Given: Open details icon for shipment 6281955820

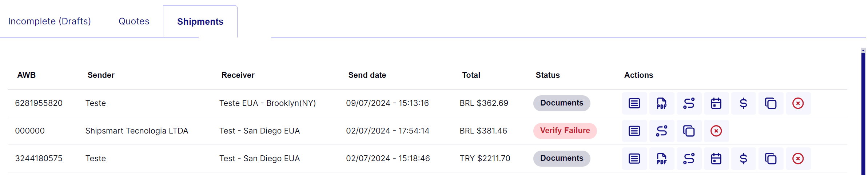Looking at the screenshot, I should (x=634, y=103).
